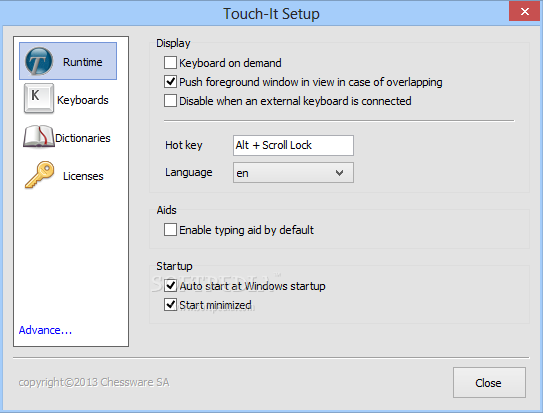Click the Keyboards 'K' key icon
The height and width of the screenshot is (413, 543).
pyautogui.click(x=39, y=99)
